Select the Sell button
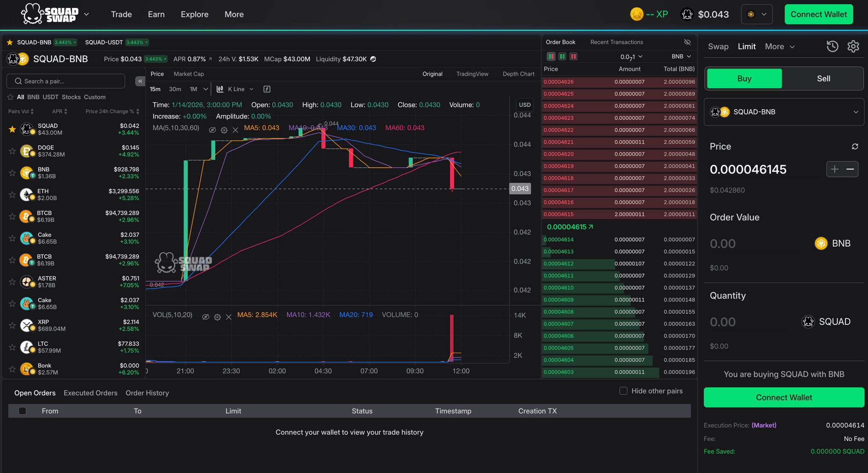Screen dimensions: 868x473 coord(823,78)
